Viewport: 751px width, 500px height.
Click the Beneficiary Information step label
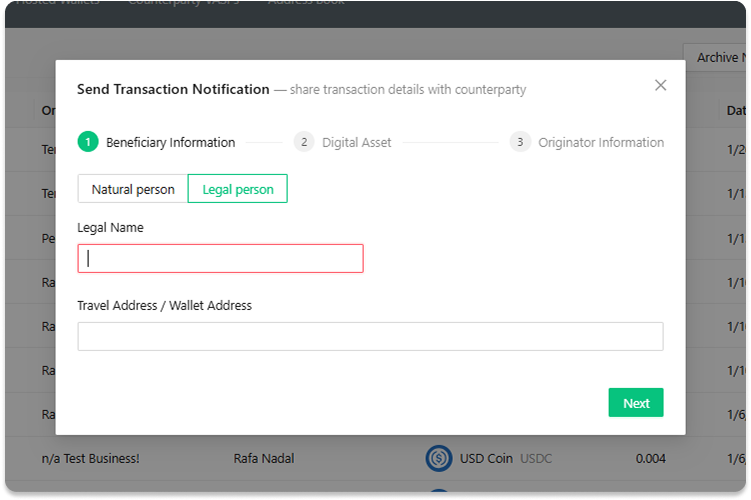[170, 142]
